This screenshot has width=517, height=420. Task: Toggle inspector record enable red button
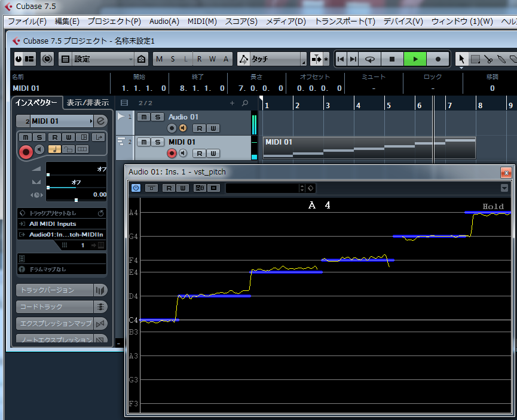[x=26, y=152]
